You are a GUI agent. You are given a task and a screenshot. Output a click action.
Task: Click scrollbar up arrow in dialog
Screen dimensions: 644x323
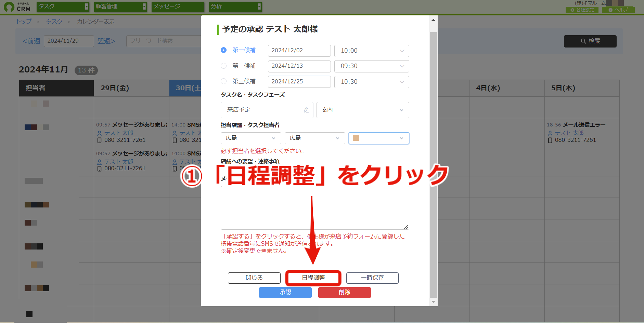[433, 20]
